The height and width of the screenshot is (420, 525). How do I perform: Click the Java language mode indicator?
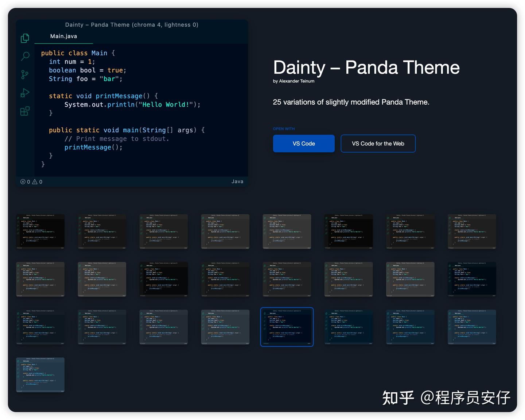coord(237,181)
